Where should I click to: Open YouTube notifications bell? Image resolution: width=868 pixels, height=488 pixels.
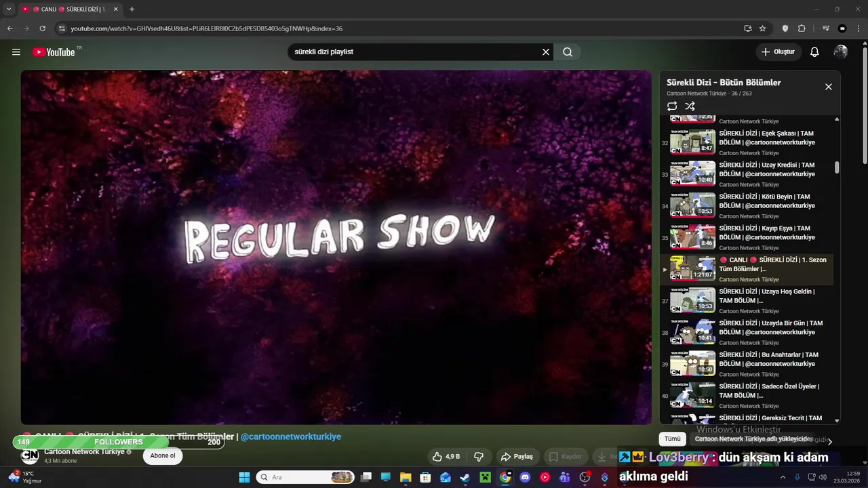point(814,52)
